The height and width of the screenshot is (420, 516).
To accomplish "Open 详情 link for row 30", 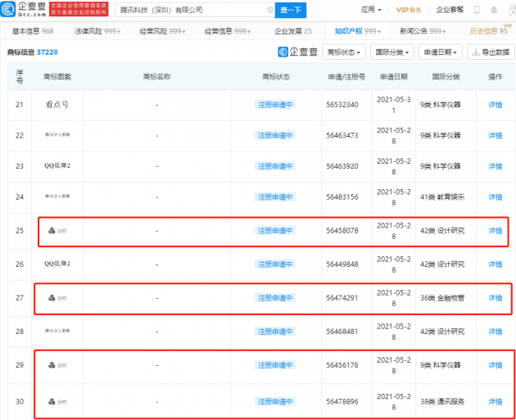I will pyautogui.click(x=496, y=402).
